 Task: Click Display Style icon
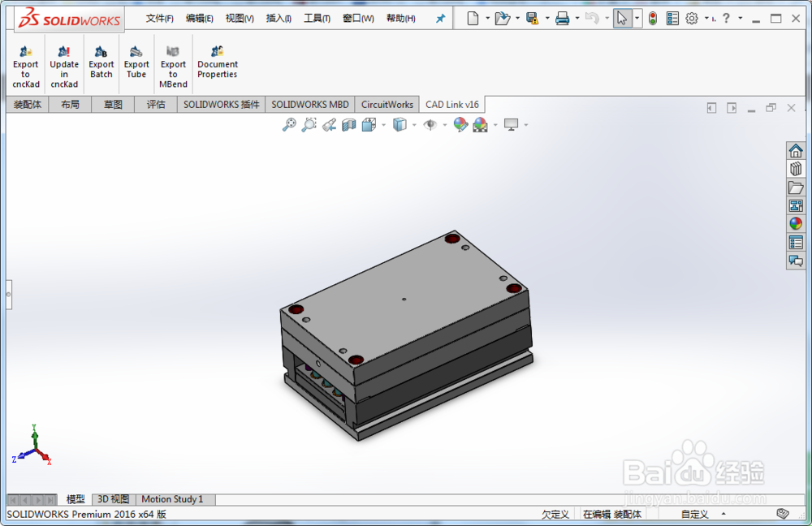[400, 124]
